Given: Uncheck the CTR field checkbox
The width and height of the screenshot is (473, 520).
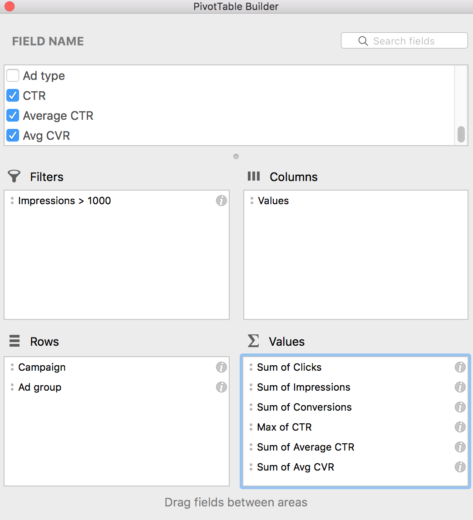Looking at the screenshot, I should [x=13, y=96].
